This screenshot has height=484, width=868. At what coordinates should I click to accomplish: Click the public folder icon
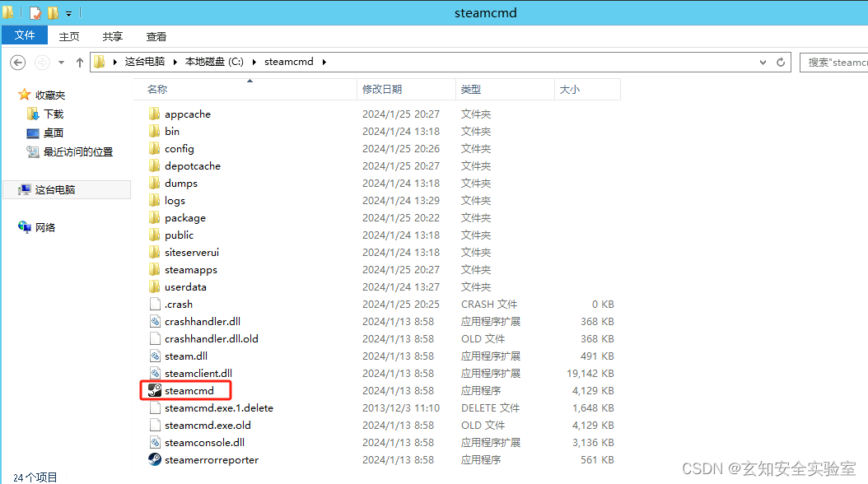coord(155,235)
